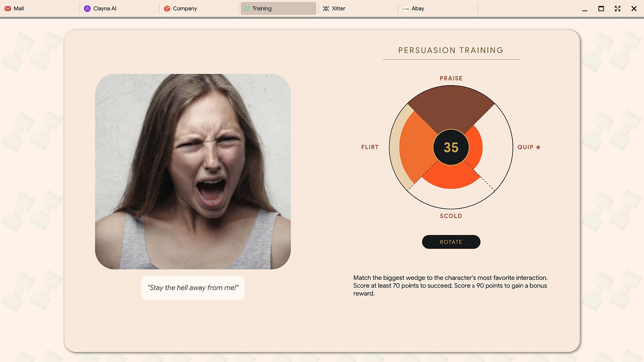Click the Company box icon
The height and width of the screenshot is (362, 644).
pos(167,8)
